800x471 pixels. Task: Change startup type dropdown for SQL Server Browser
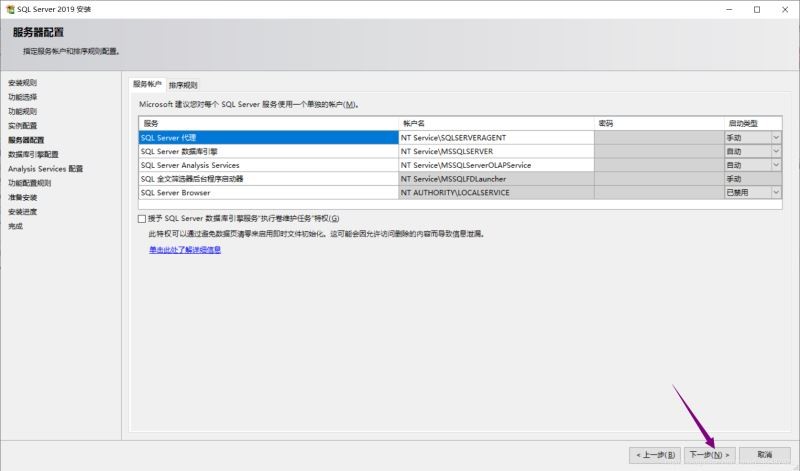click(775, 192)
